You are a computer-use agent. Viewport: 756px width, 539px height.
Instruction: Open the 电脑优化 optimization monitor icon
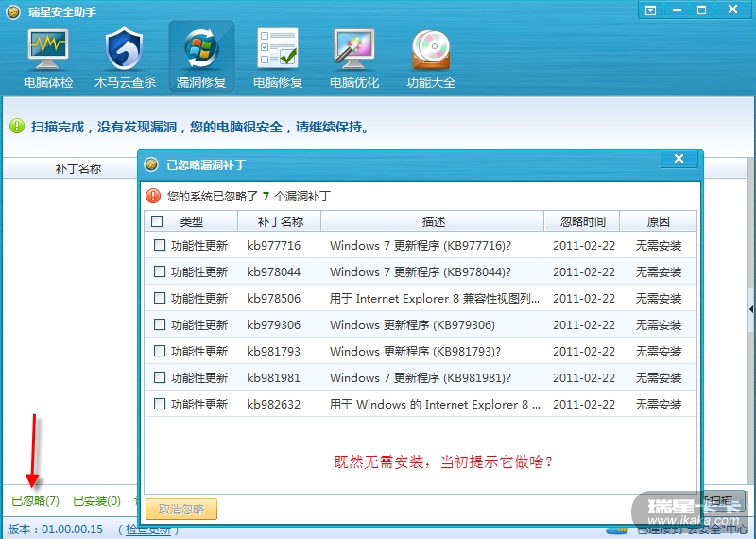tap(354, 58)
